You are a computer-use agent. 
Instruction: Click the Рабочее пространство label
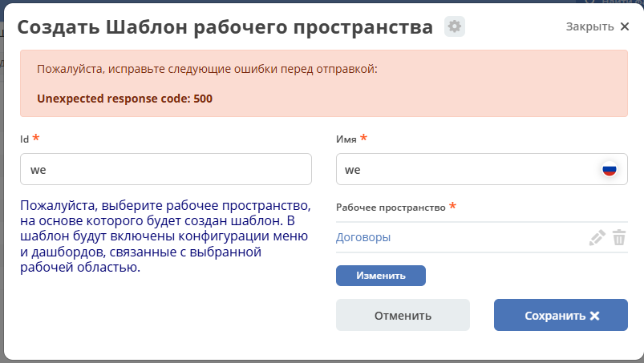pos(390,208)
